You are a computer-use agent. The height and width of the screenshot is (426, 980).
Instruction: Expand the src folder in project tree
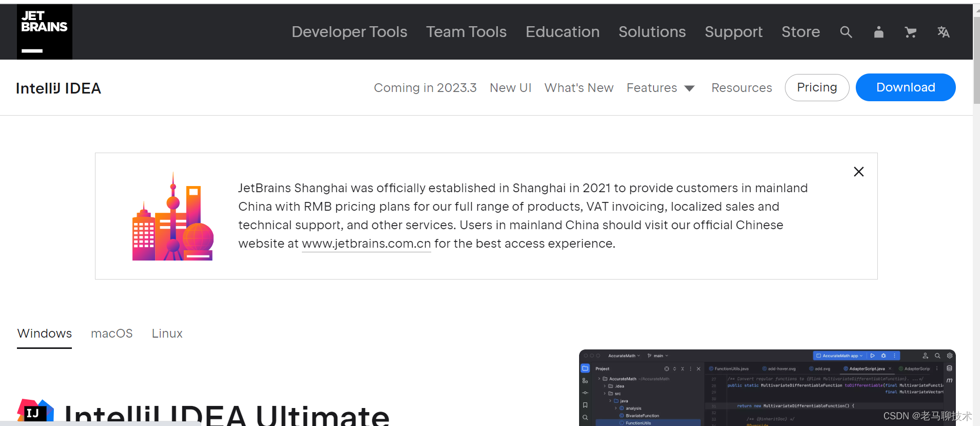pos(605,394)
